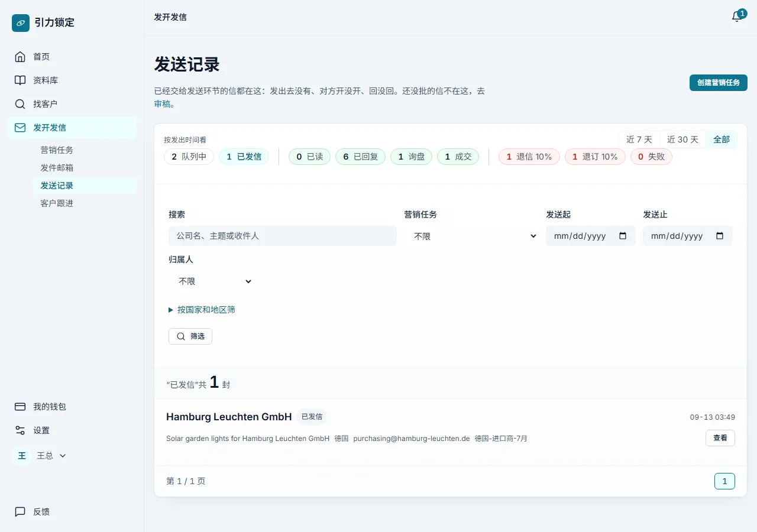Click the 引力锁定 logo icon
Viewport: 757px width, 532px height.
tap(21, 23)
